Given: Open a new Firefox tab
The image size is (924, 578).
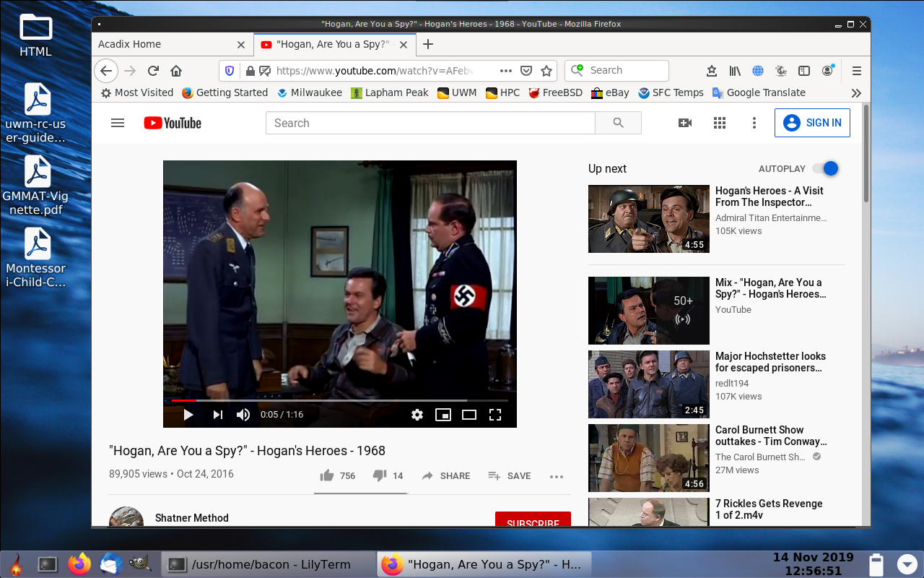Looking at the screenshot, I should (x=428, y=44).
